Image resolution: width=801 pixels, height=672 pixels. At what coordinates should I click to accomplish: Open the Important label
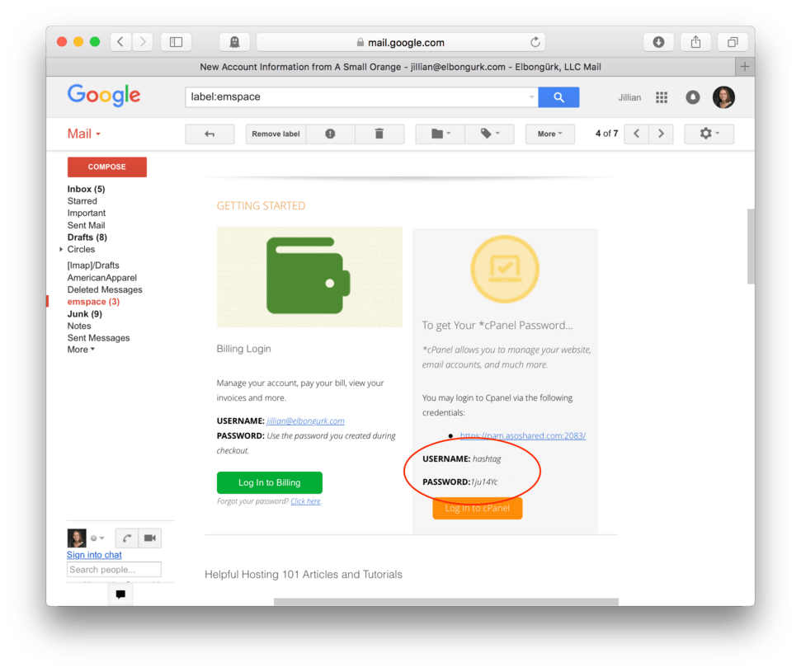[x=87, y=213]
